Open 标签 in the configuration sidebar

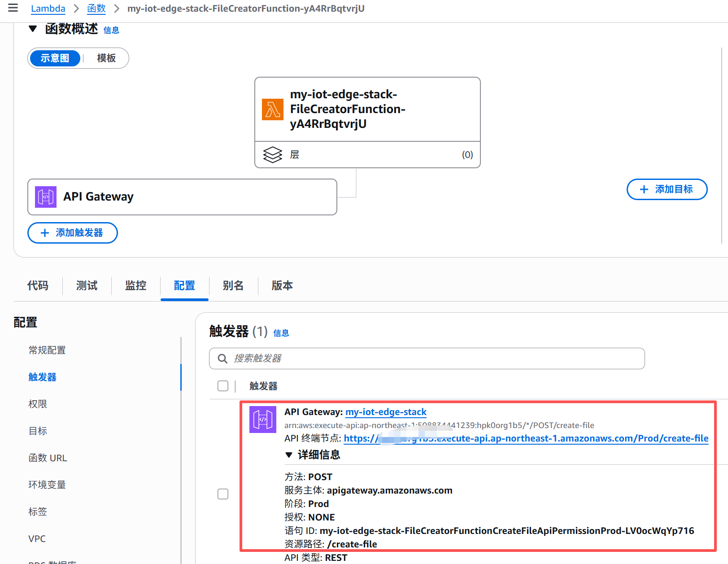point(38,512)
